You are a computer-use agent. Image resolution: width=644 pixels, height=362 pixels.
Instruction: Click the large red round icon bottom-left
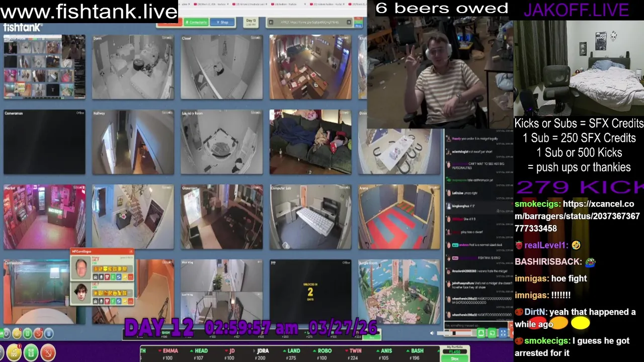pos(48,352)
